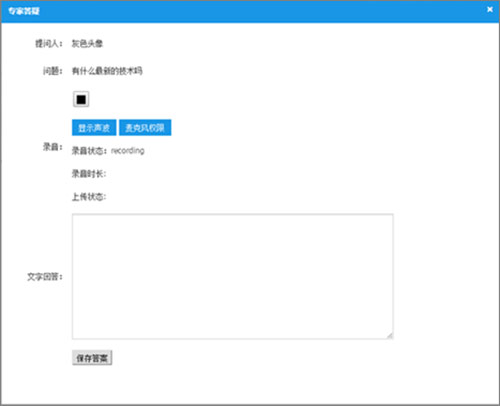Click the 录音状态 label

[89, 151]
